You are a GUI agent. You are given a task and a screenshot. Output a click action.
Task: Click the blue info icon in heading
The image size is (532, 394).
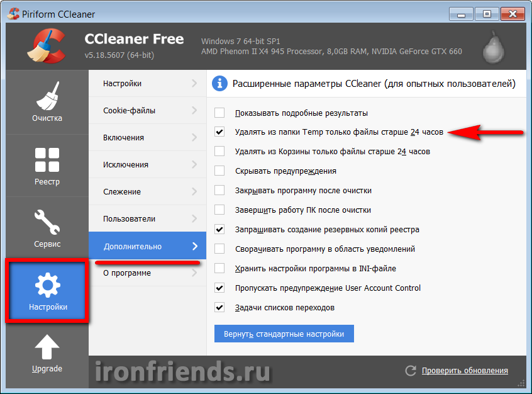219,84
